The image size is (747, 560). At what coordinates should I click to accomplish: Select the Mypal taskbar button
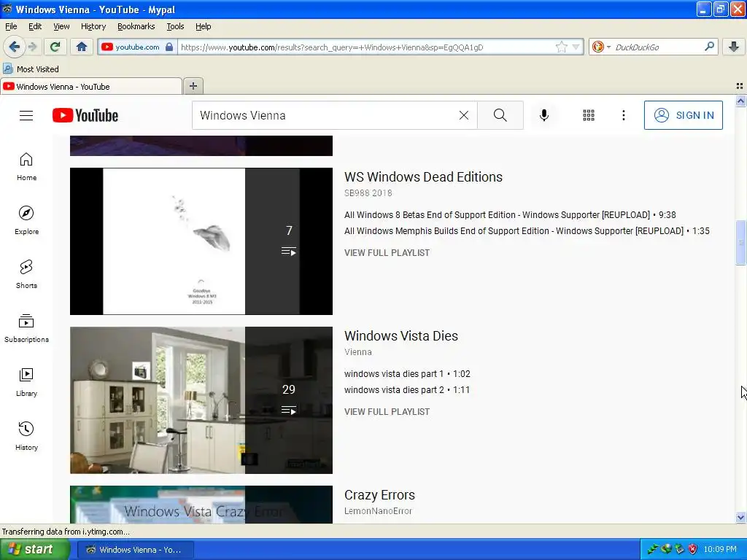tap(135, 550)
